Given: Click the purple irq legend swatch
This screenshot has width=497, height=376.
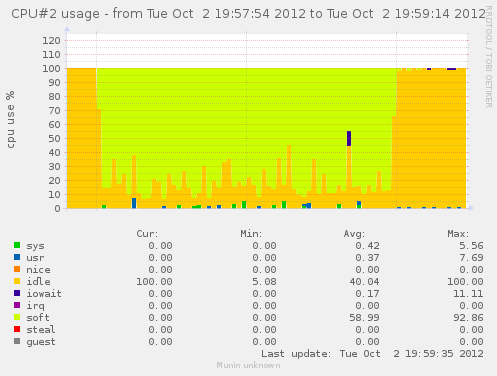Looking at the screenshot, I should (17, 305).
